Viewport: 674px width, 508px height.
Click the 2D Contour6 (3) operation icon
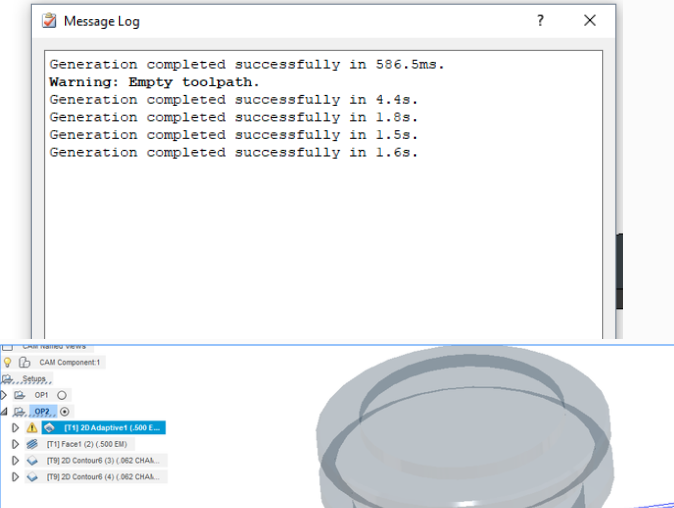(32, 460)
